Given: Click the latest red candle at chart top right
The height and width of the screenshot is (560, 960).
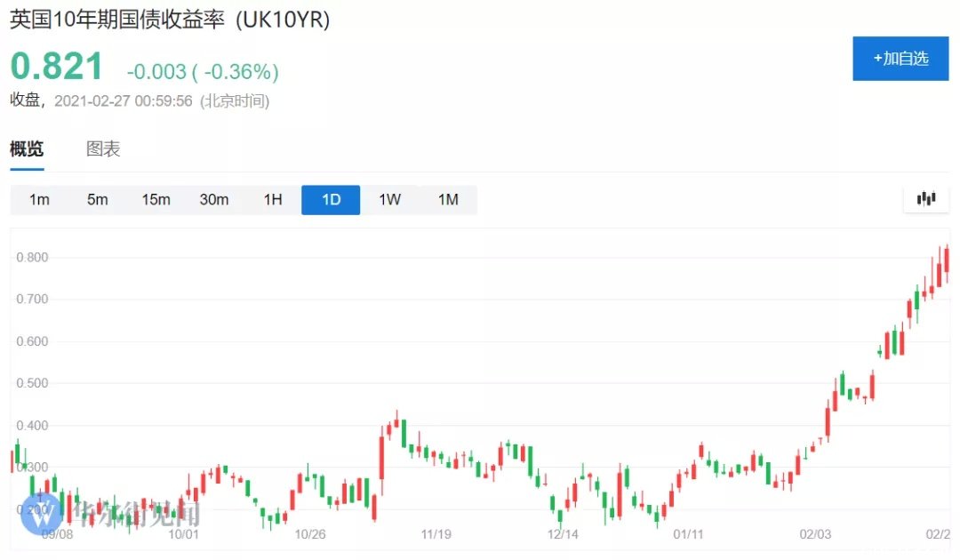Looking at the screenshot, I should (x=947, y=260).
